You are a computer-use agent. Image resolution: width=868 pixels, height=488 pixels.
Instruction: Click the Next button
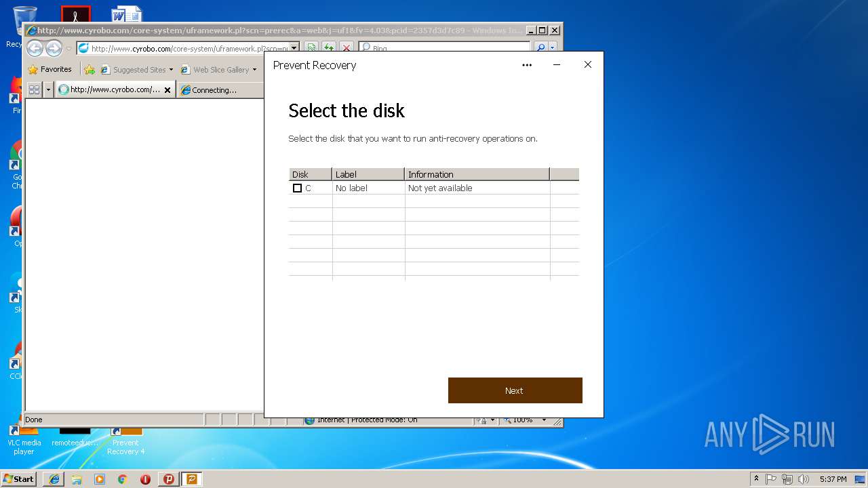tap(515, 390)
